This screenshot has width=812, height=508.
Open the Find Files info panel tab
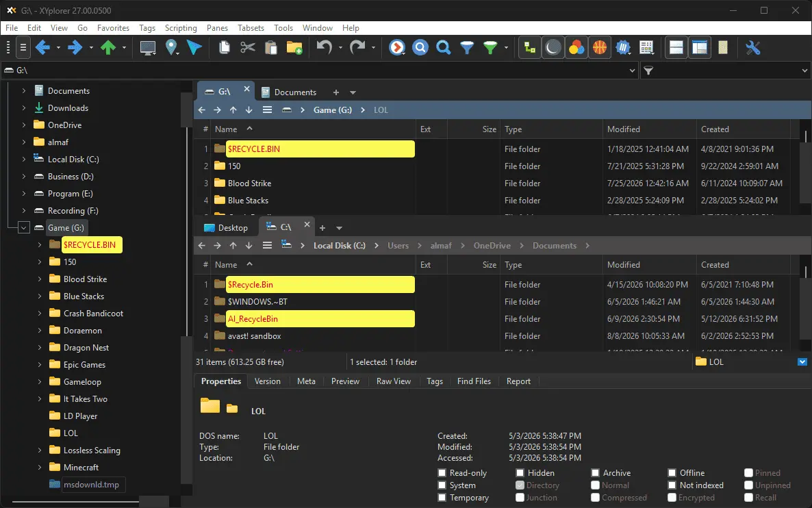coord(474,381)
